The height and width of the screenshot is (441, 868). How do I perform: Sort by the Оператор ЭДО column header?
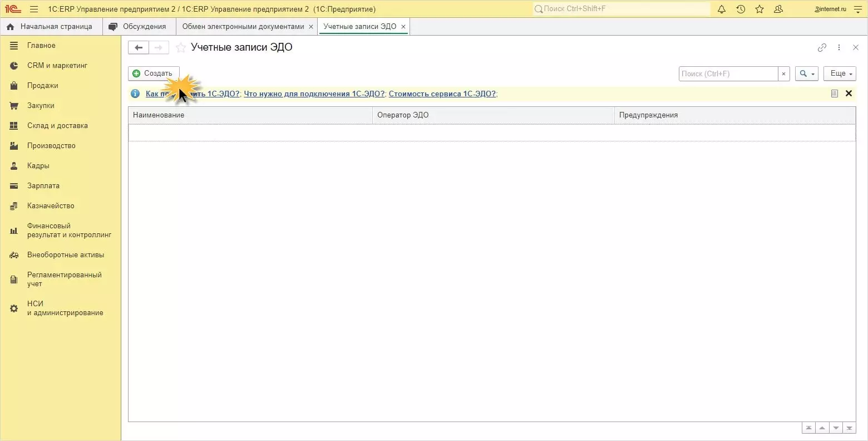494,115
